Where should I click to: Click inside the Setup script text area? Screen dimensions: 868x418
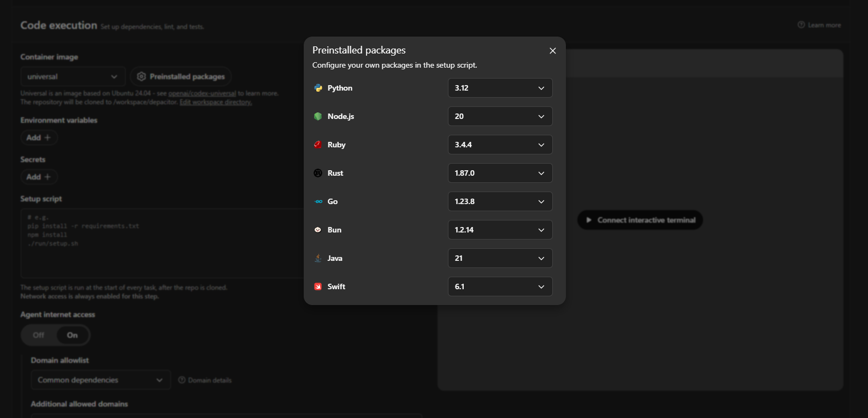[x=162, y=243]
